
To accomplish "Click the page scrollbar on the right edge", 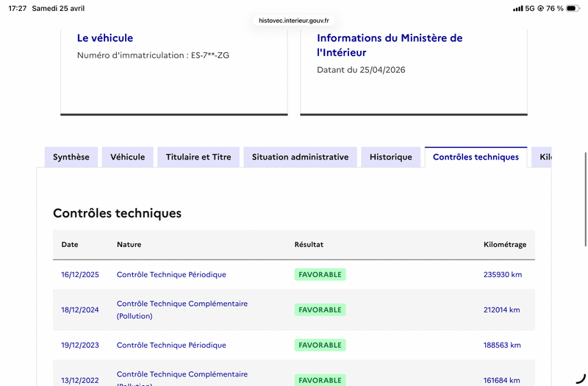I will 585,199.
